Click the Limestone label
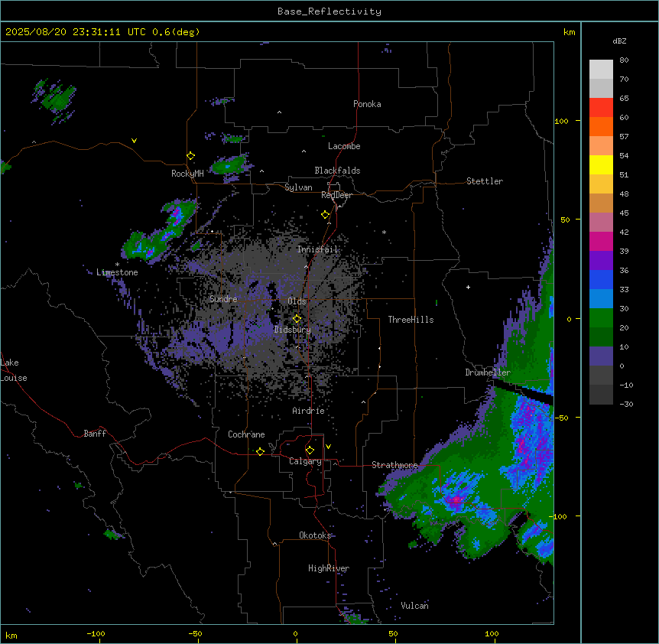Viewport: 659px width, 644px height. pos(117,272)
